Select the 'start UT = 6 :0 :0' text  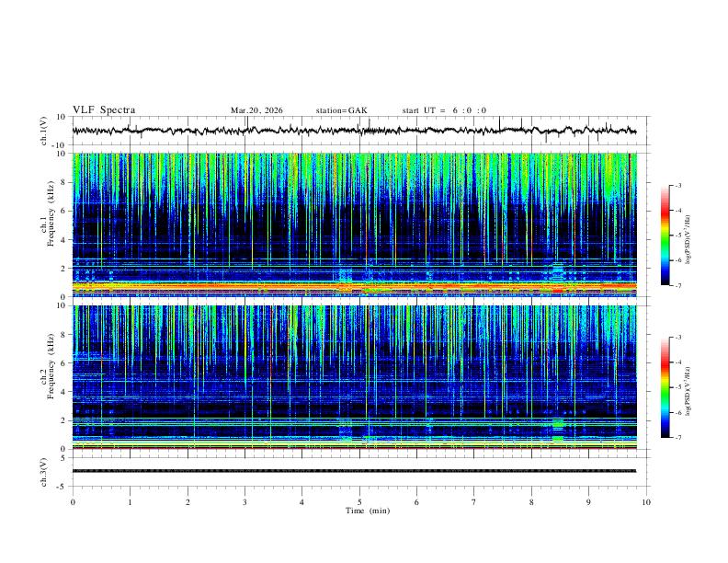(x=444, y=110)
